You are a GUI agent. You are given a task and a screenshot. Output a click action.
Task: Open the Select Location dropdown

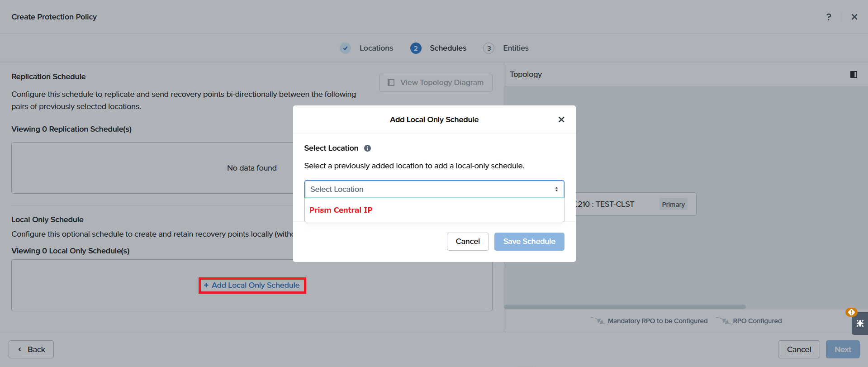tap(434, 189)
